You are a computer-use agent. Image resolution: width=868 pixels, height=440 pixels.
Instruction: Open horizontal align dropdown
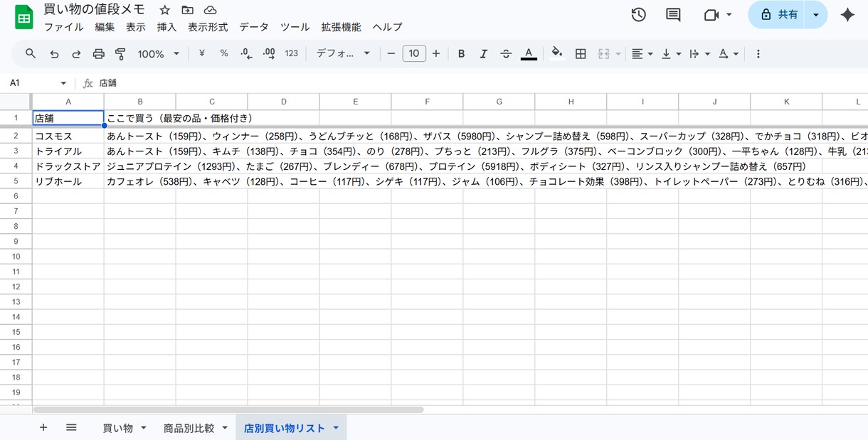pos(642,53)
